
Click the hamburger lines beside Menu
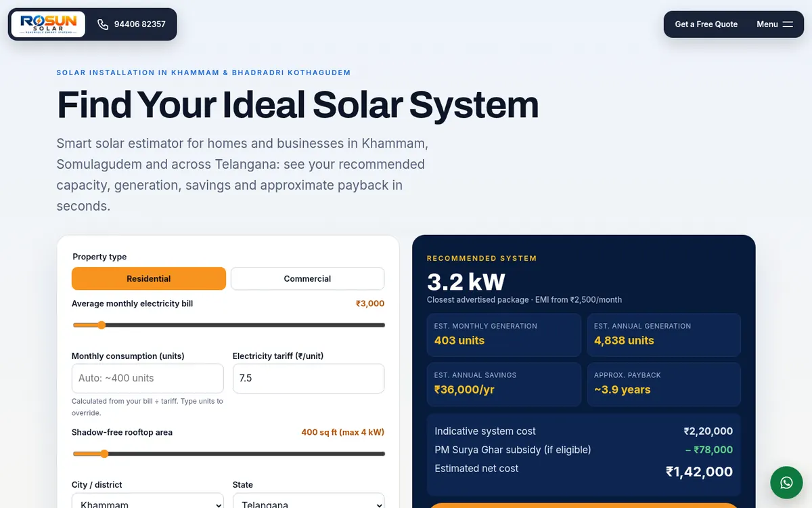[x=788, y=24]
